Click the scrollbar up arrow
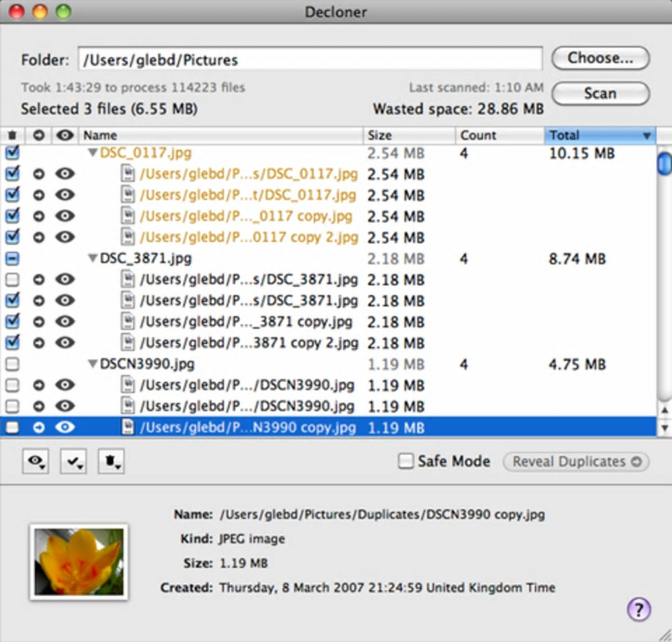The height and width of the screenshot is (642, 672). point(664,410)
